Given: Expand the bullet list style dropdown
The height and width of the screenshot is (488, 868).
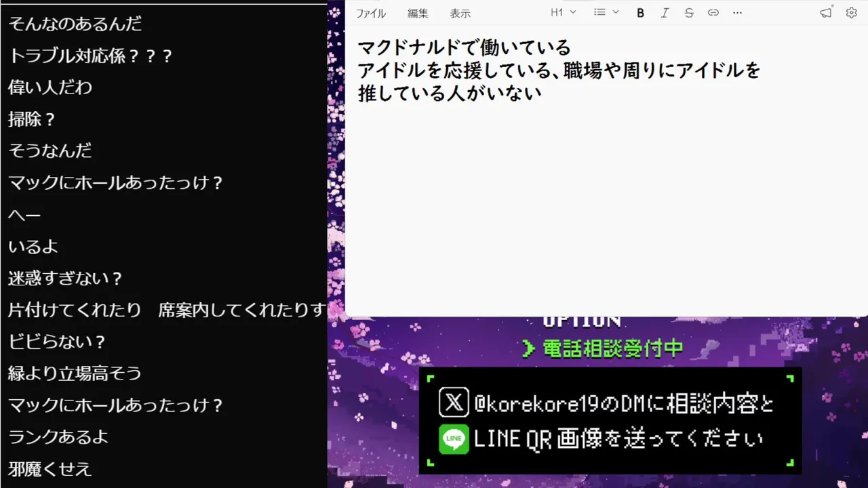Looking at the screenshot, I should pos(606,12).
